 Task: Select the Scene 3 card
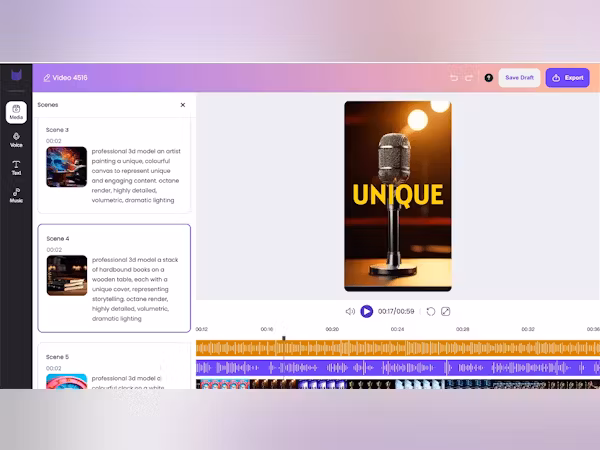pos(114,165)
